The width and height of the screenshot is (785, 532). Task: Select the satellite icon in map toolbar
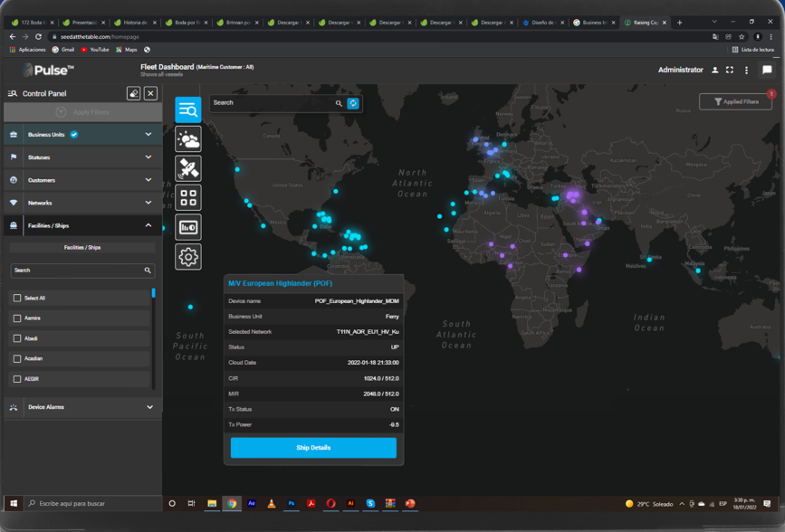[188, 168]
